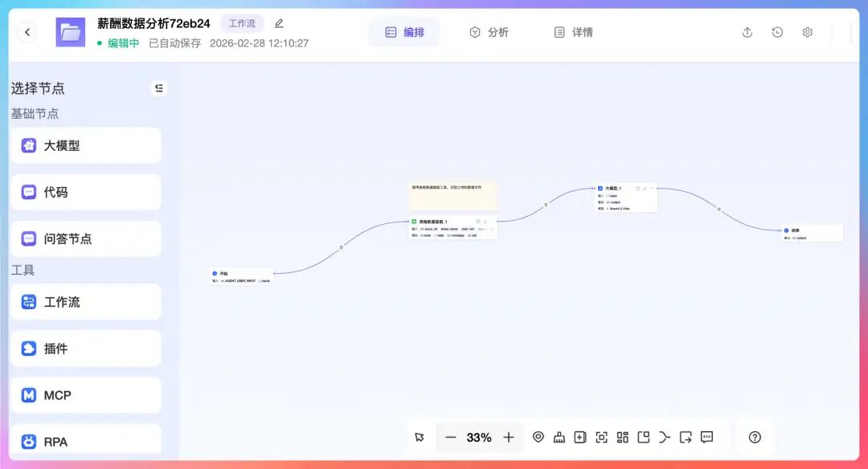Viewport: 868px width, 469px height.
Task: Click the tidy-up layout broom icon
Action: pyautogui.click(x=559, y=437)
